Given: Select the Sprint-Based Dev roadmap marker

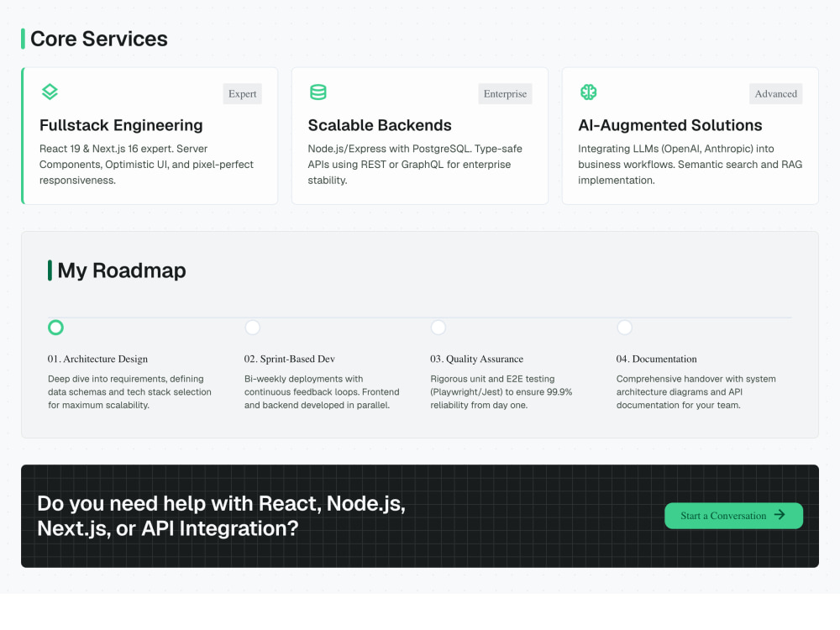Looking at the screenshot, I should [252, 328].
